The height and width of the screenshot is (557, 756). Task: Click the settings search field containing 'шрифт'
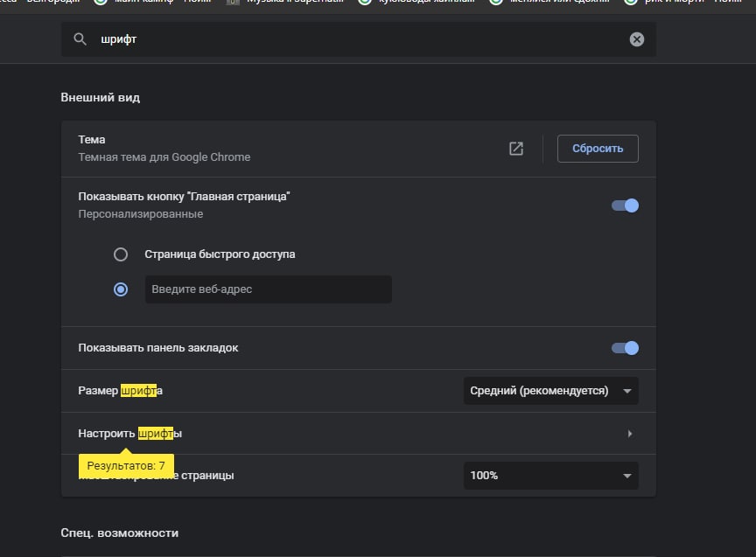click(350, 39)
